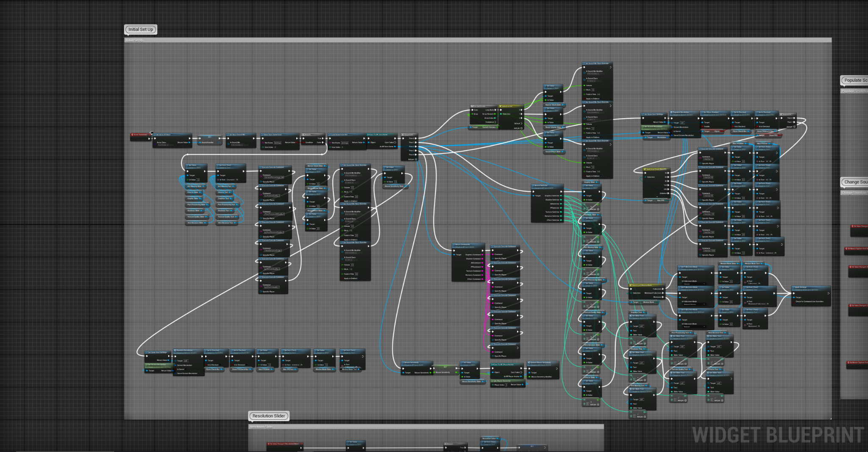Open the Fullscreen mode dropdown

(x=695, y=284)
